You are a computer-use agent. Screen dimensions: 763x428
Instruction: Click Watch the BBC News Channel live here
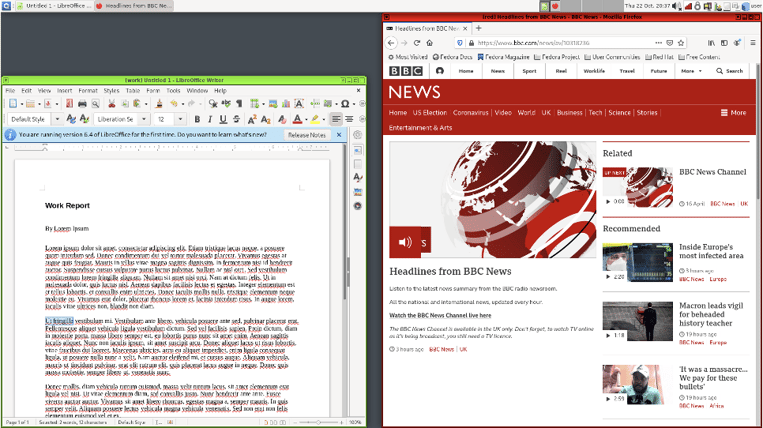440,315
